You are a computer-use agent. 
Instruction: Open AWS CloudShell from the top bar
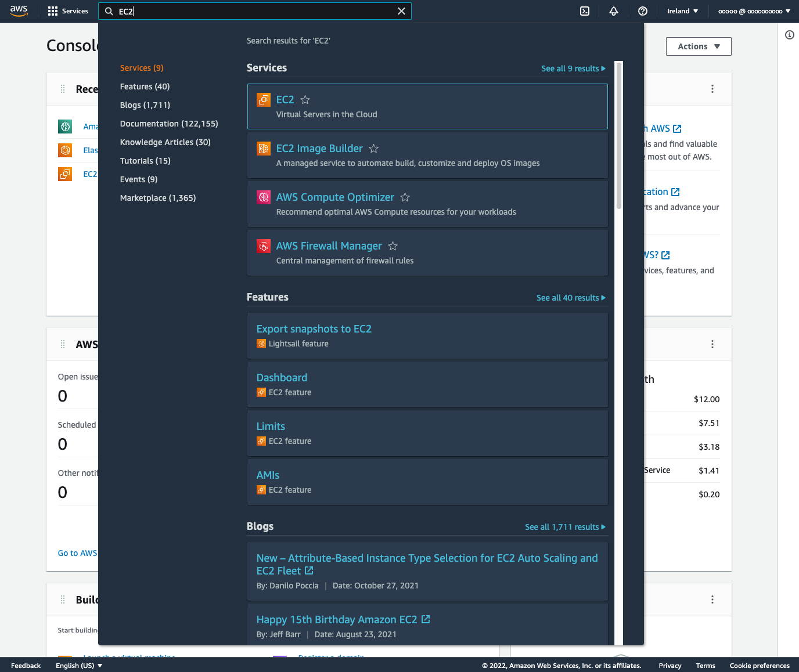pyautogui.click(x=585, y=11)
